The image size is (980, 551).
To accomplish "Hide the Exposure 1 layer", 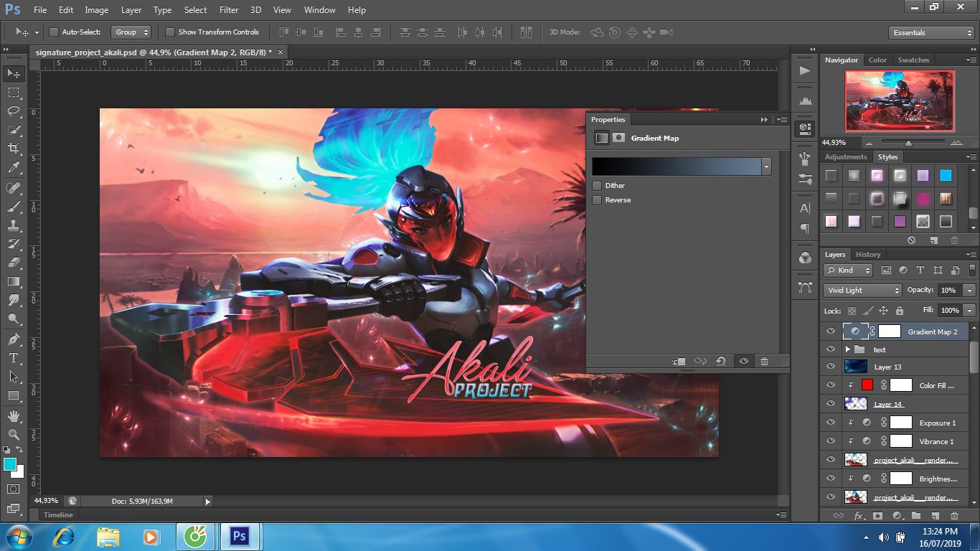I will click(831, 423).
